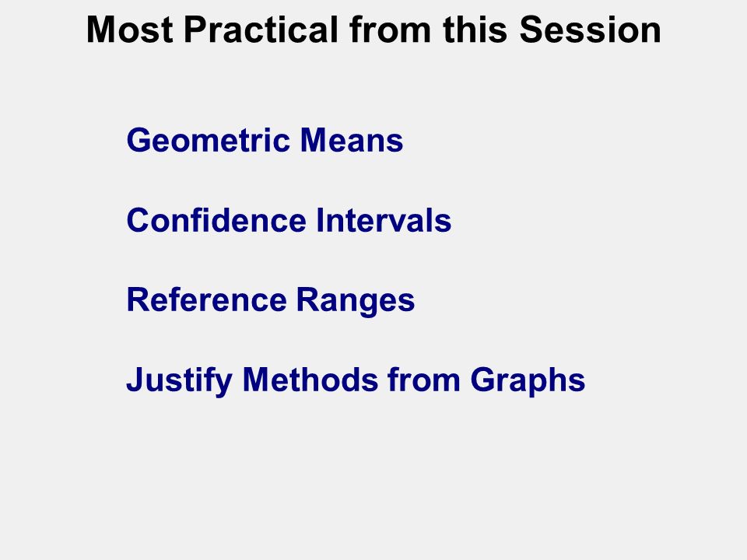Screen dimensions: 747x560
Task: Select the word "Means"
Action: tap(352, 141)
